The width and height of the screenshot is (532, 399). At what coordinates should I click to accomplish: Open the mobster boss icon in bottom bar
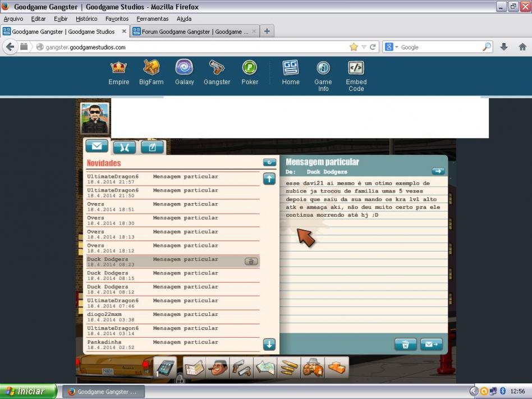tap(313, 368)
